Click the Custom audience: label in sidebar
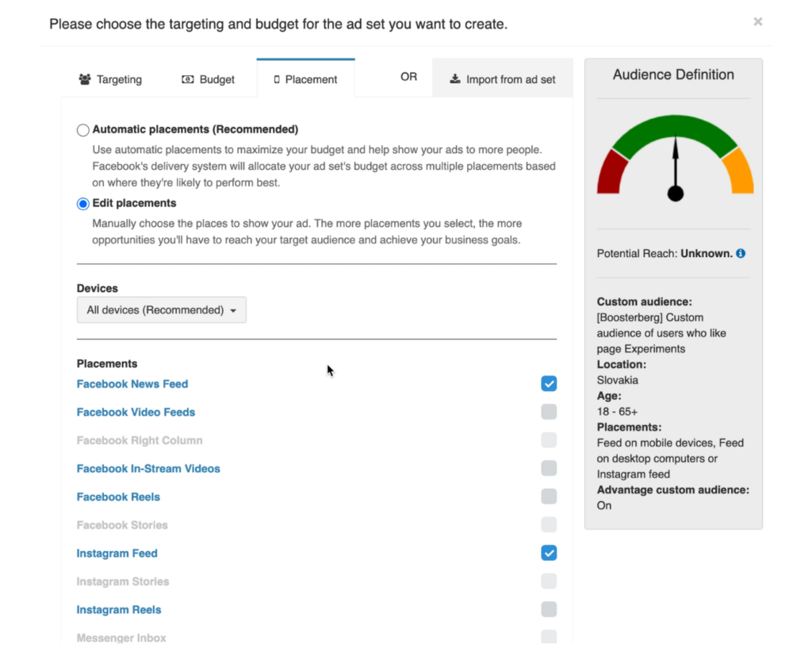 (644, 302)
